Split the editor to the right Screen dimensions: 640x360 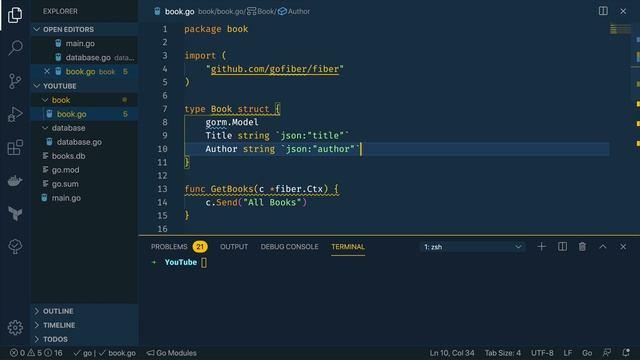(x=603, y=11)
